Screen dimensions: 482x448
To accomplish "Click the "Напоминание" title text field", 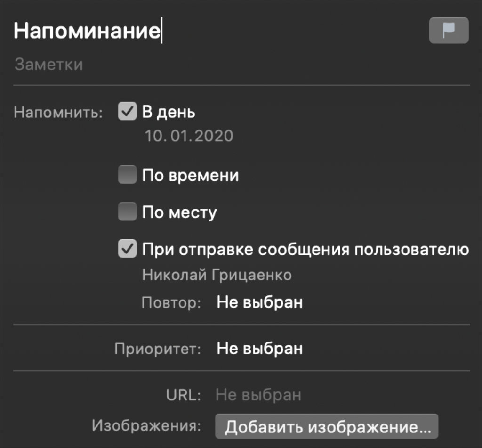I will [x=88, y=31].
